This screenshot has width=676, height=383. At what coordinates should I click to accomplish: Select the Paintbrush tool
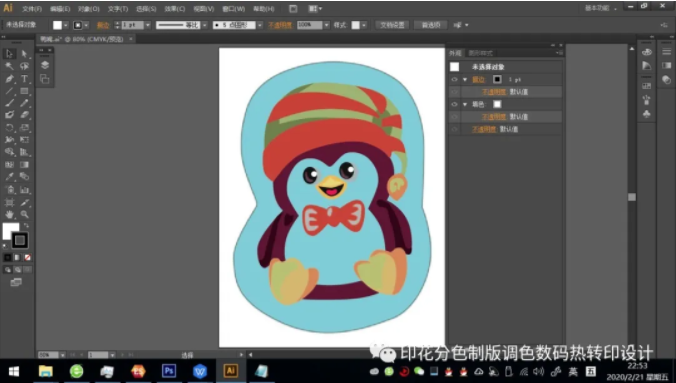point(9,103)
